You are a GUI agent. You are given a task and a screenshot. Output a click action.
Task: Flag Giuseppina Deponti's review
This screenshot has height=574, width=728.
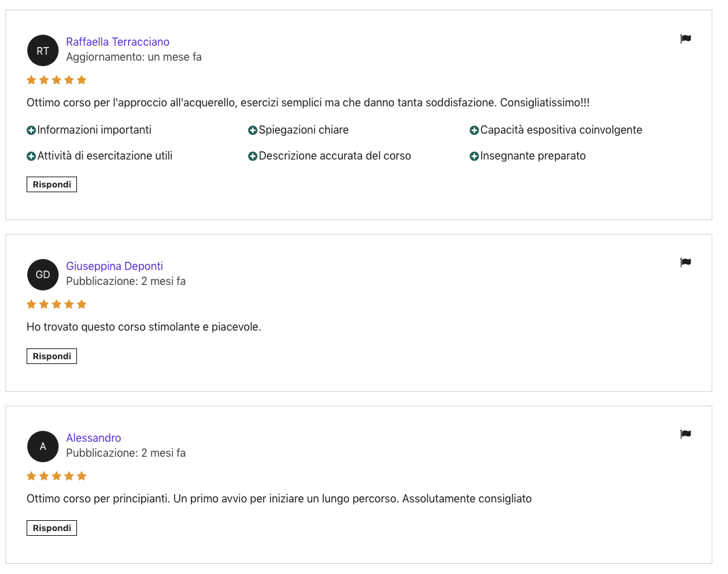[x=685, y=262]
